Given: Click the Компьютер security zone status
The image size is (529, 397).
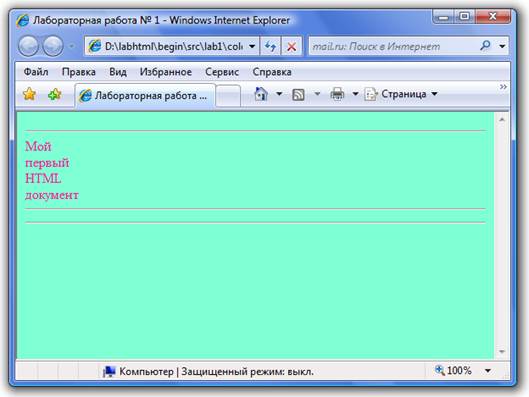Looking at the screenshot, I should (208, 371).
